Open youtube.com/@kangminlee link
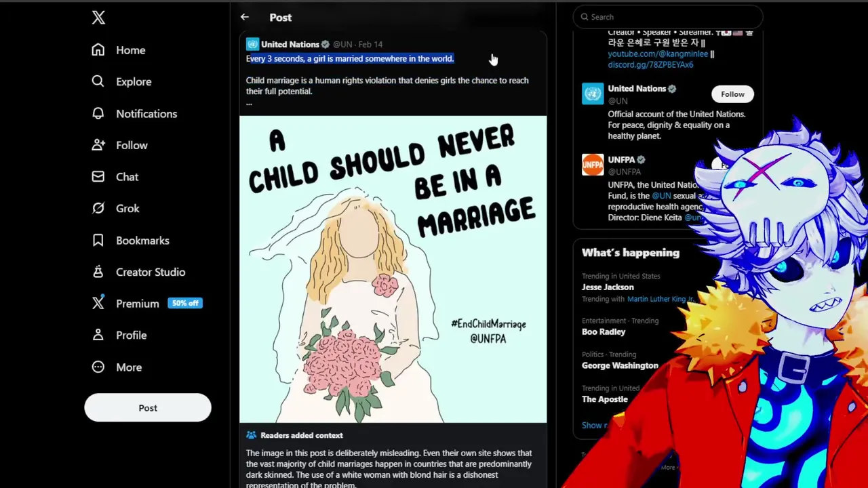868x488 pixels. tap(658, 54)
